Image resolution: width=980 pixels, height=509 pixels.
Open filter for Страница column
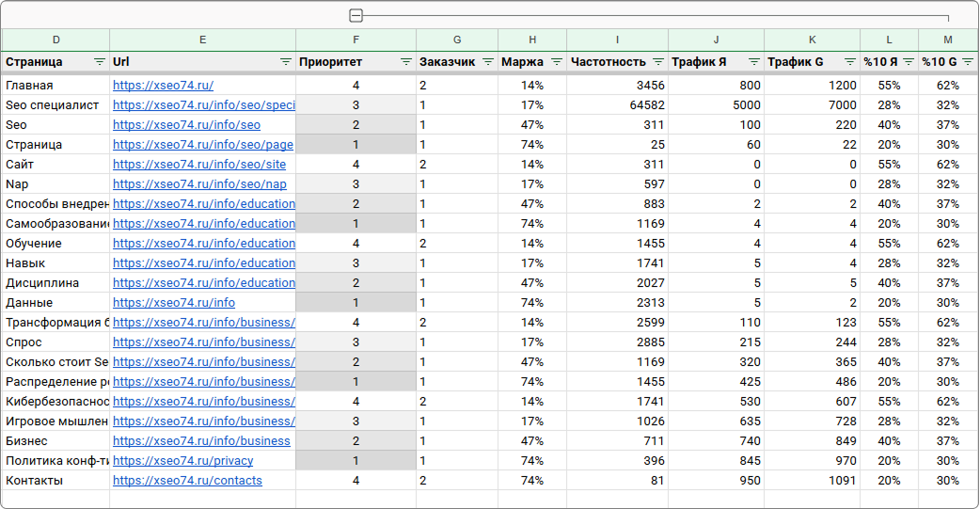(100, 62)
